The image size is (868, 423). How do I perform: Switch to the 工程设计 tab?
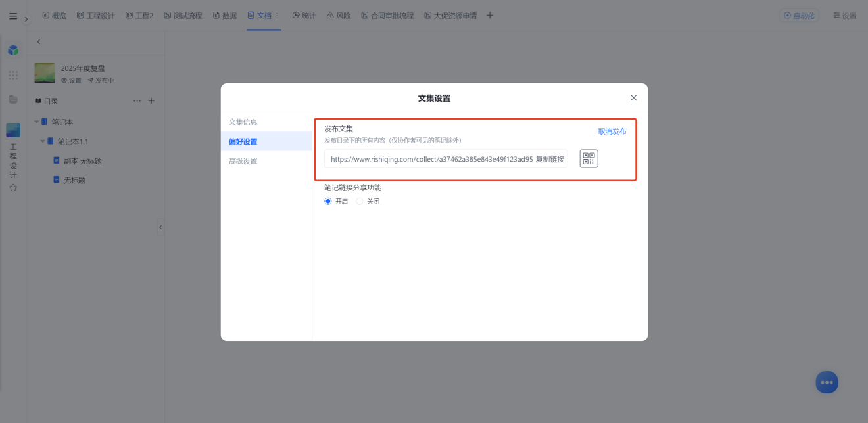pos(95,15)
